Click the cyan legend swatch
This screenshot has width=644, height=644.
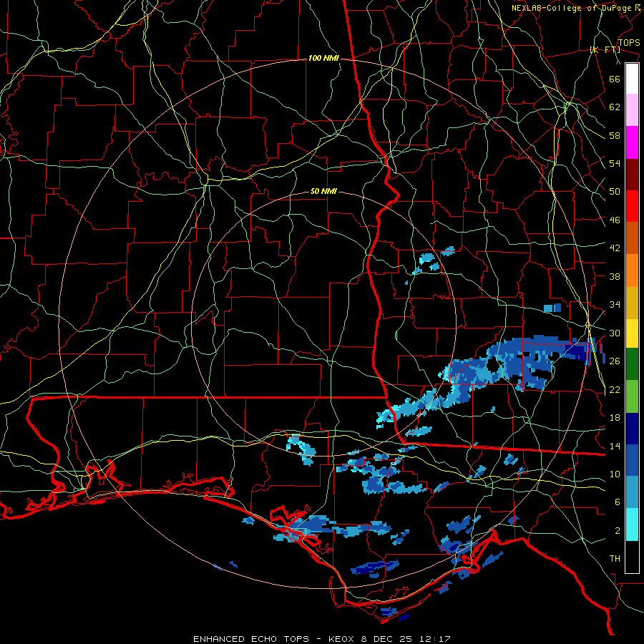[x=632, y=525]
